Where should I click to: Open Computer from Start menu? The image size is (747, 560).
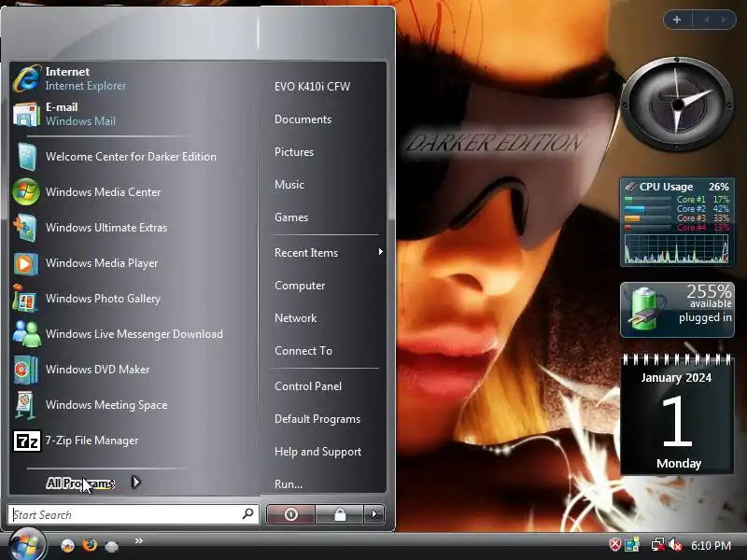point(300,286)
